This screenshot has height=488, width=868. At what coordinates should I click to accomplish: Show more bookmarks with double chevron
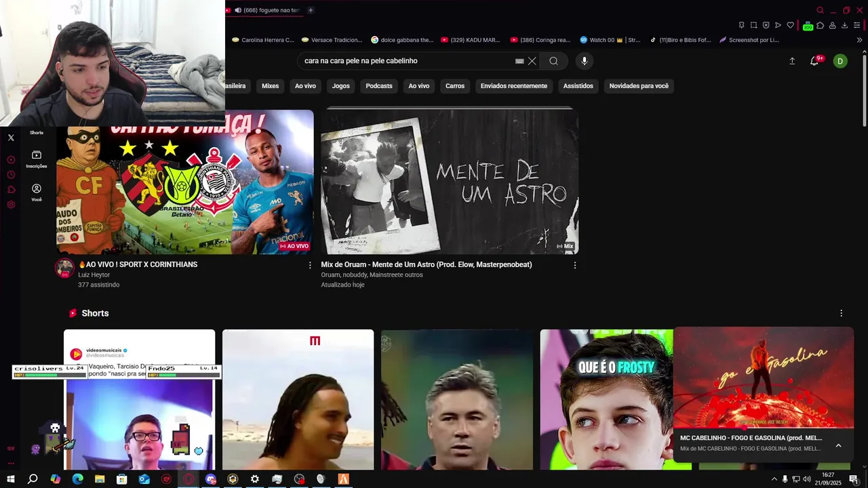[859, 40]
